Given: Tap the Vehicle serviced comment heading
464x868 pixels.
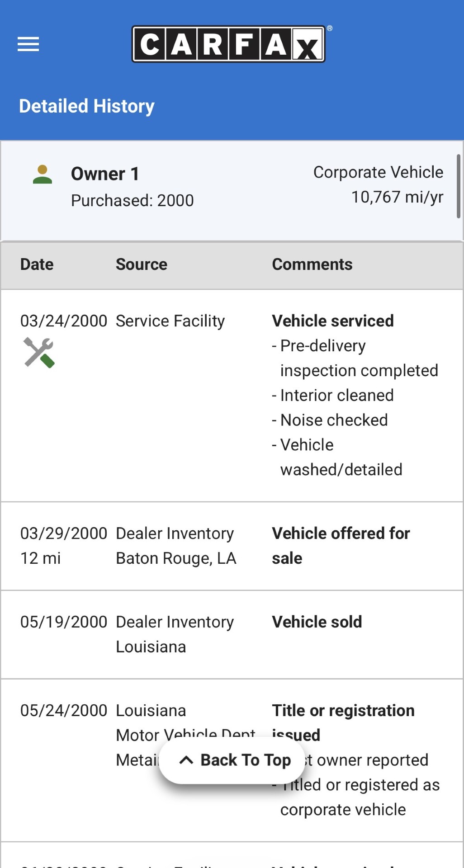Looking at the screenshot, I should tap(333, 321).
